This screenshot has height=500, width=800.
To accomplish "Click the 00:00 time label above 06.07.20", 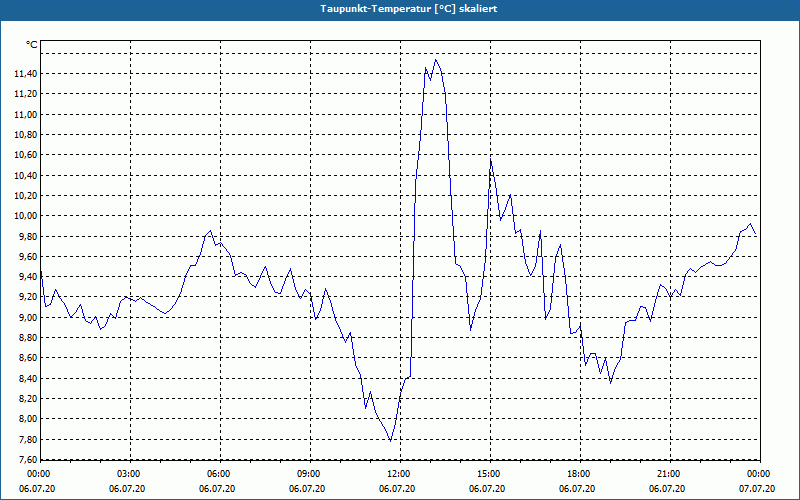I will [37, 474].
